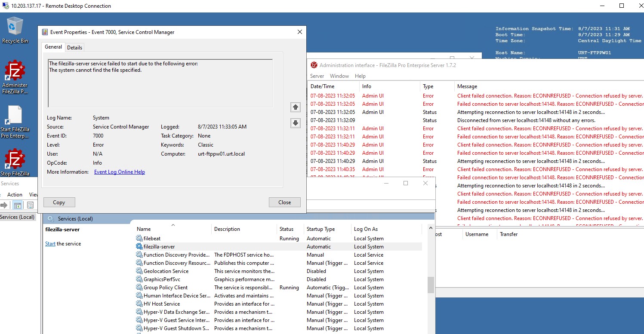Viewport: 644px width, 334px height.
Task: Click 07-08-2023 11:32:09 log timestamp
Action: (333, 120)
